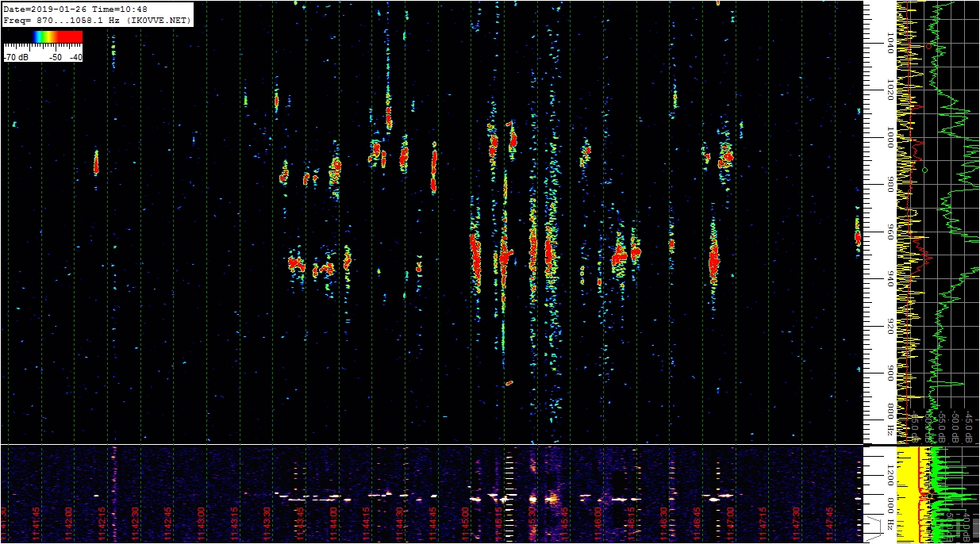
Task: Click the 880 Hz frequency axis label
Action: [891, 418]
